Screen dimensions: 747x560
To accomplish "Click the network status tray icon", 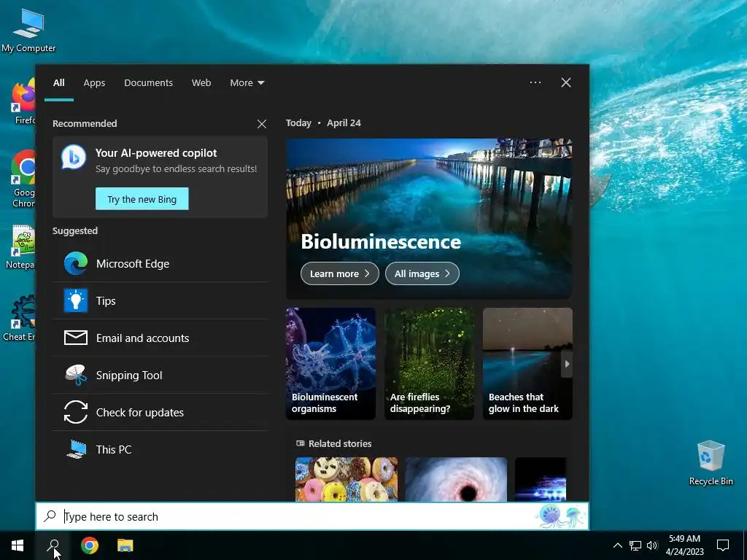I will pyautogui.click(x=635, y=545).
